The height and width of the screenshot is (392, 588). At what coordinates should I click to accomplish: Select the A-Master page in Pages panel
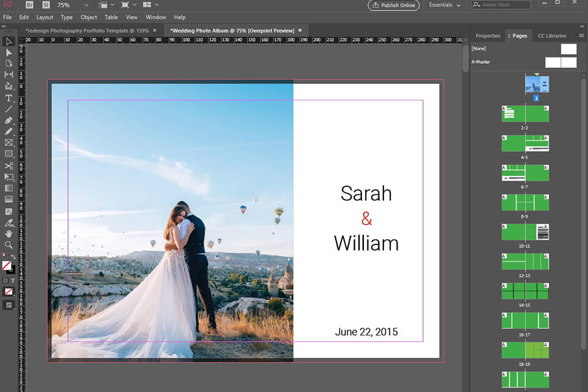point(480,61)
